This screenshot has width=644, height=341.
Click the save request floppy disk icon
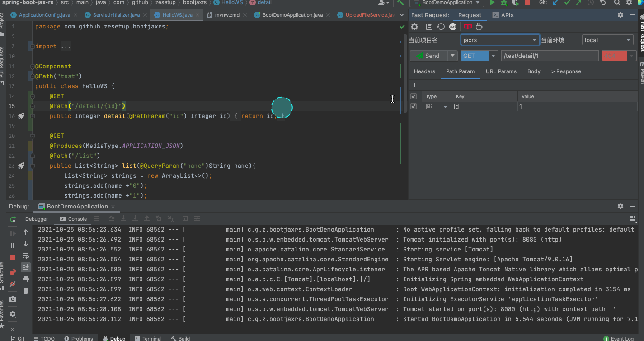click(x=429, y=27)
